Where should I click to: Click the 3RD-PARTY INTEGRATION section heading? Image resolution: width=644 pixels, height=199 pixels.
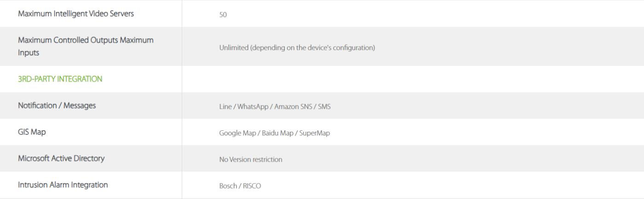[x=60, y=79]
